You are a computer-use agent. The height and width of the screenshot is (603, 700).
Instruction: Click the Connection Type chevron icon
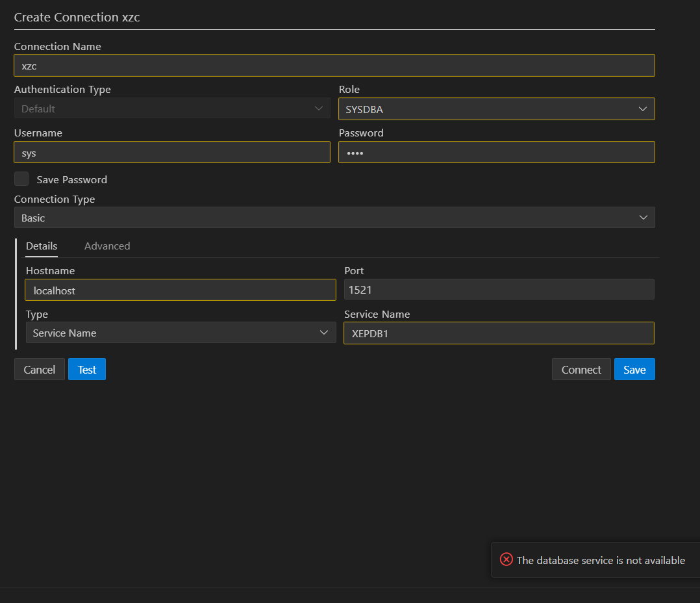(642, 218)
